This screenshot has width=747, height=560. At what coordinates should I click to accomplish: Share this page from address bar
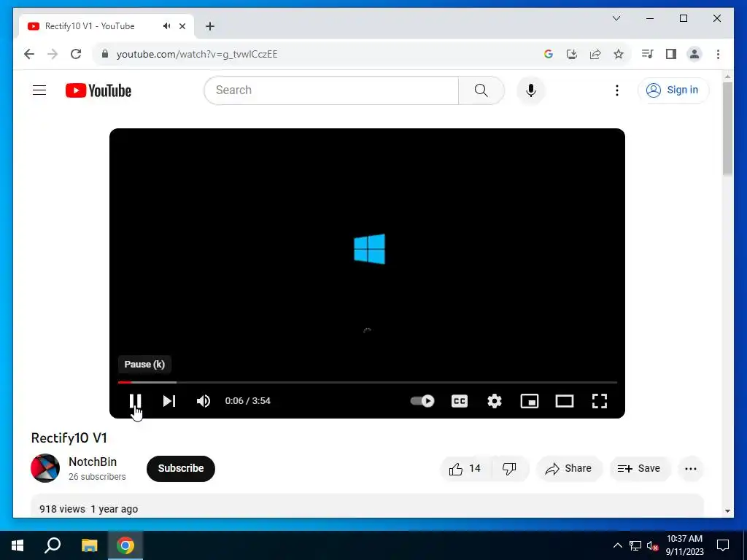pos(595,54)
